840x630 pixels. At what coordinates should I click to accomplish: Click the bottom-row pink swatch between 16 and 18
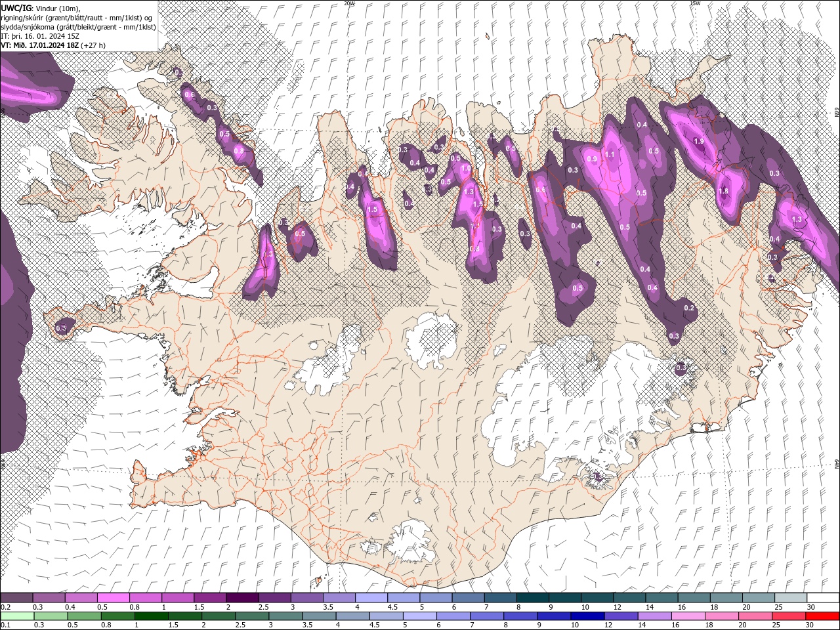coord(688,616)
